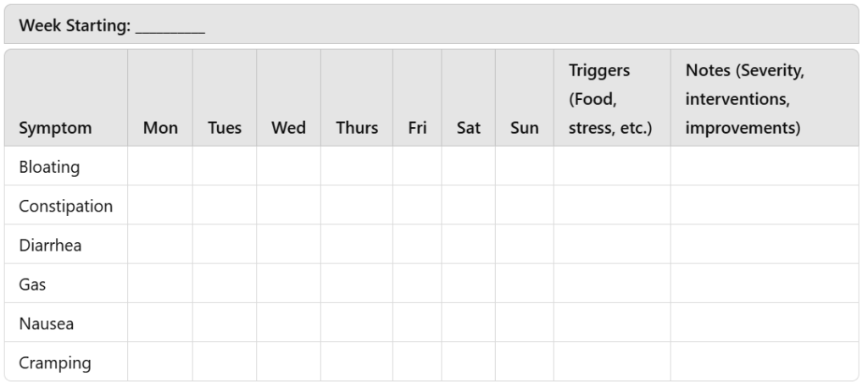868x387 pixels.
Task: Click the Cramping row label
Action: 55,362
